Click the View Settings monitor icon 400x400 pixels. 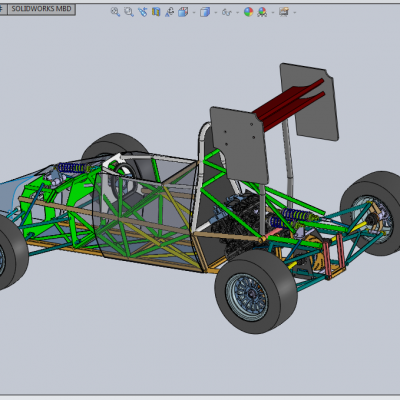284,12
